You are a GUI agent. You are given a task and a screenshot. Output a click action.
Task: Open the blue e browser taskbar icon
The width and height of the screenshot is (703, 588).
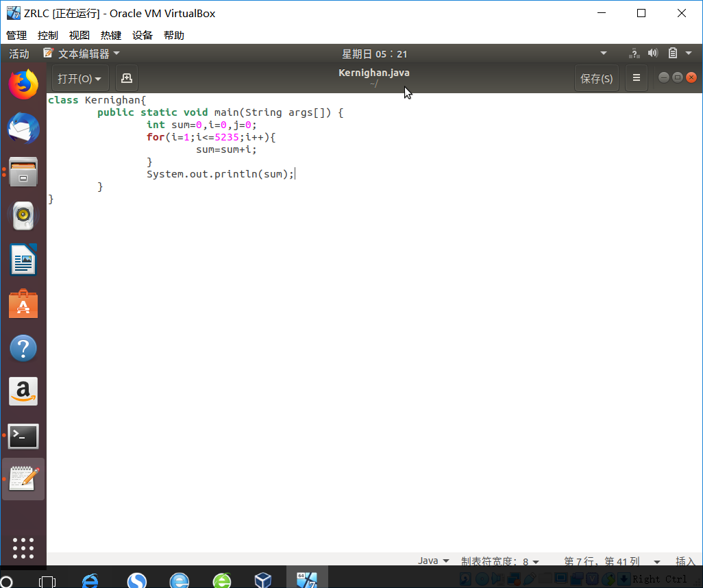tap(180, 580)
